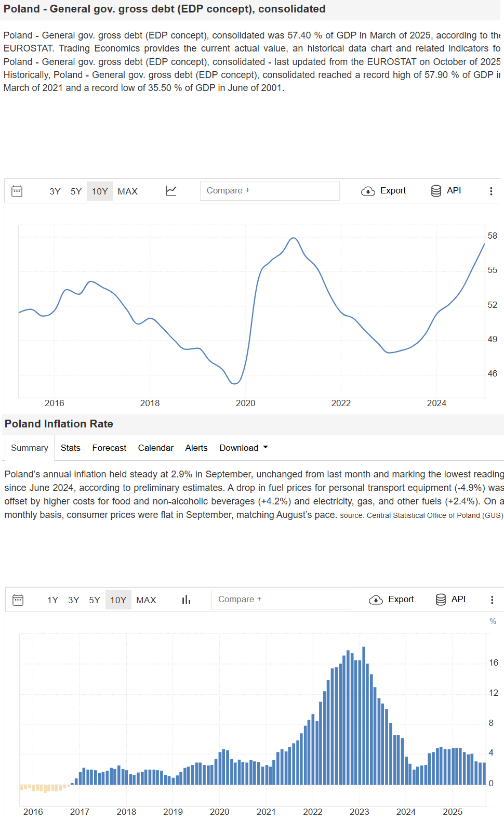
Task: Click bar chart type icon on inflation chart
Action: point(186,600)
